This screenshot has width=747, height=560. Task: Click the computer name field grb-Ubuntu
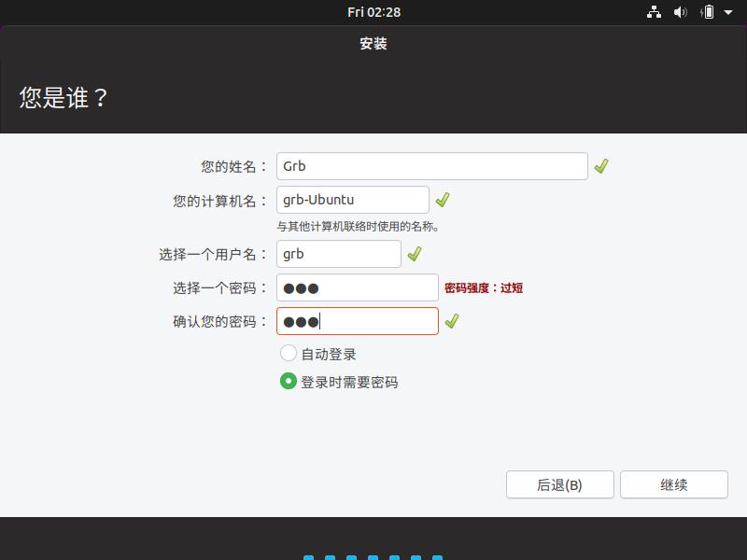(353, 200)
